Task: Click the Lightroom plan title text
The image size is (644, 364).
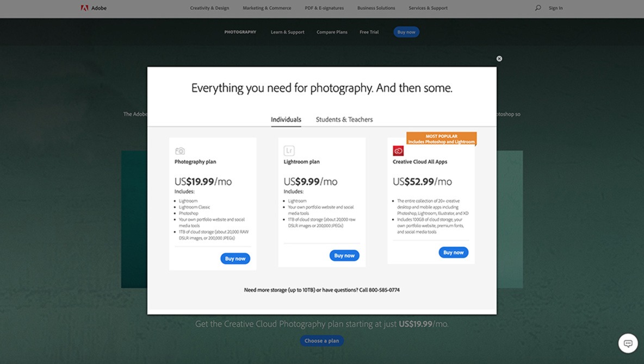Action: click(301, 162)
